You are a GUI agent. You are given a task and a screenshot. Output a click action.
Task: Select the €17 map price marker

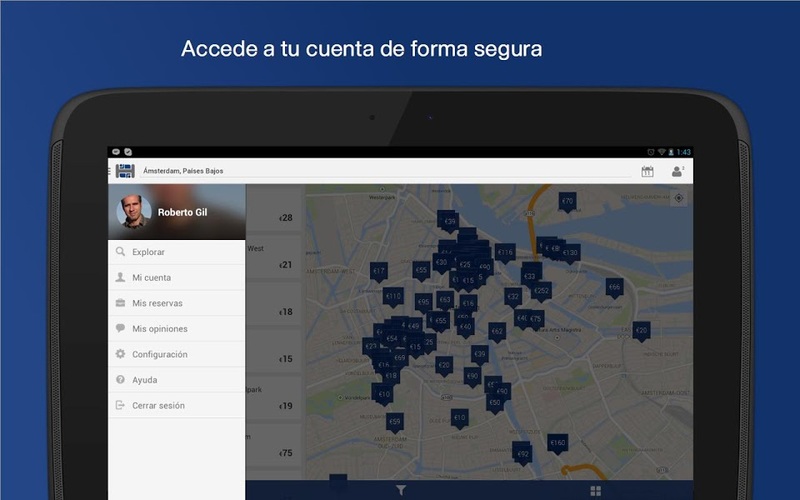(x=379, y=272)
